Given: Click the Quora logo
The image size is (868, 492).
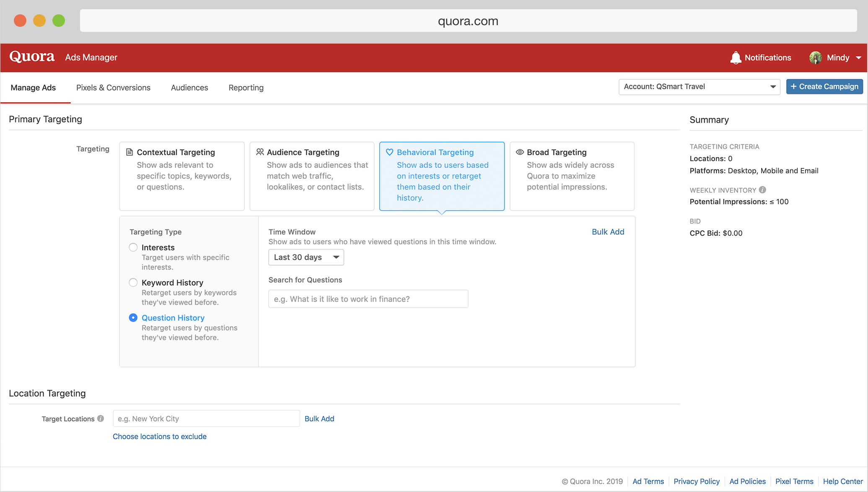Looking at the screenshot, I should (32, 57).
